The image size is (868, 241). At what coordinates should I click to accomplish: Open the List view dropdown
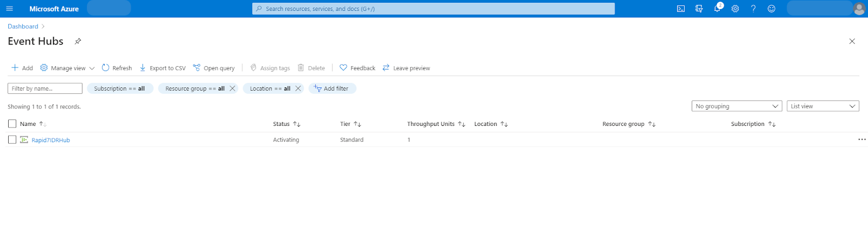click(823, 106)
